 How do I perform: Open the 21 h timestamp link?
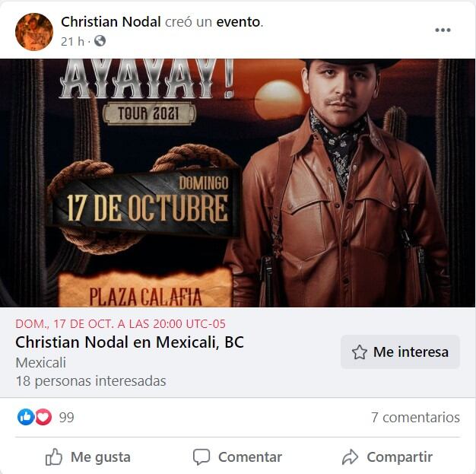72,41
